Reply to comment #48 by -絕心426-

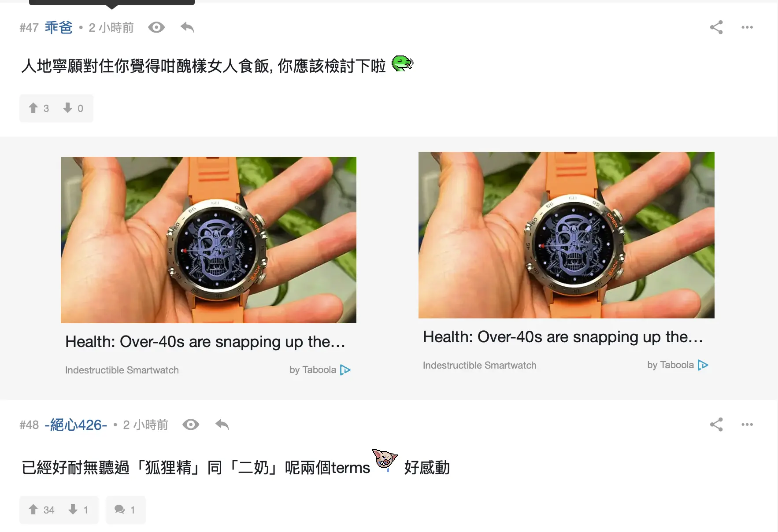pyautogui.click(x=222, y=425)
